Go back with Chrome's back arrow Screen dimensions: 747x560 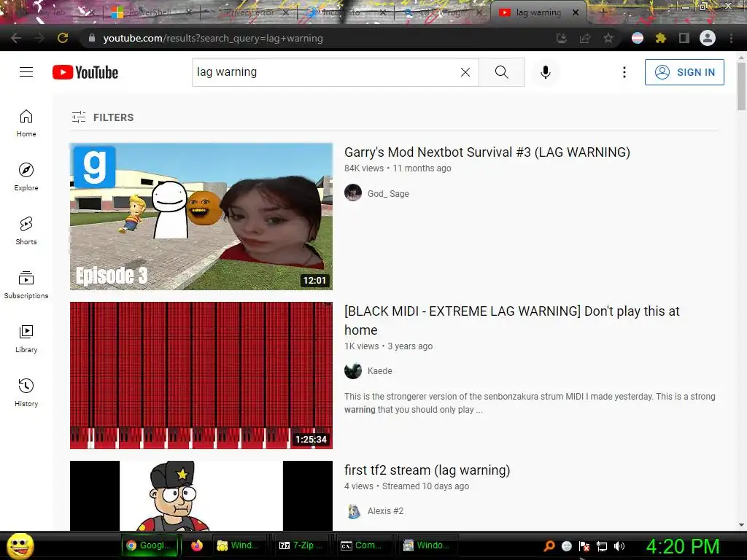pyautogui.click(x=16, y=38)
